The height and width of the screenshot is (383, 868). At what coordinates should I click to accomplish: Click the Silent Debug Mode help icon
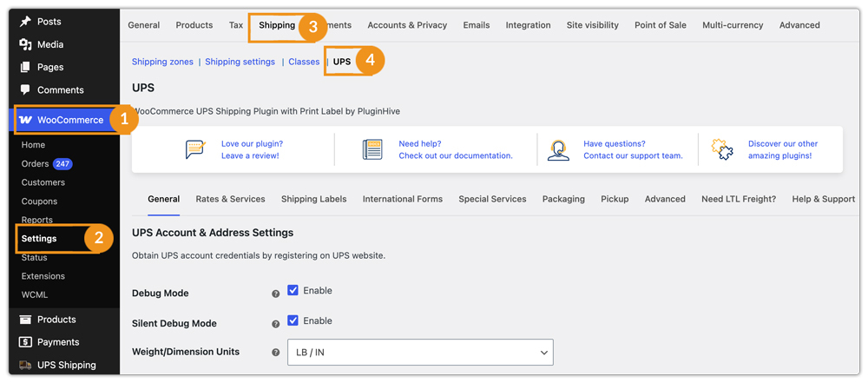tap(276, 324)
